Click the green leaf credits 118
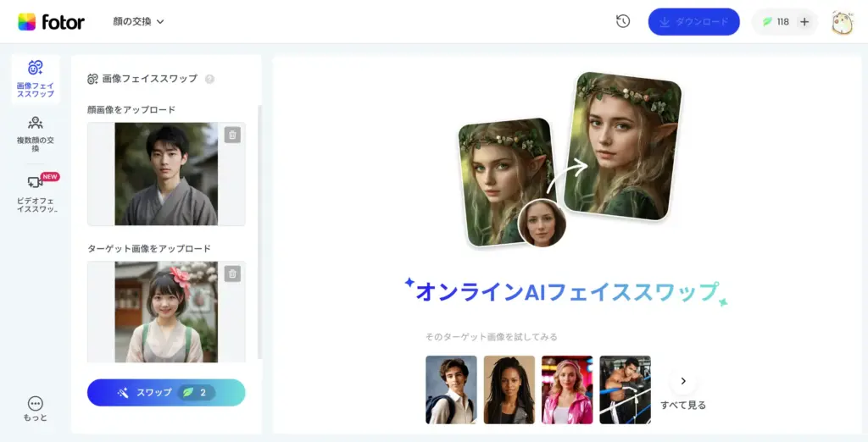This screenshot has height=442, width=868. point(776,22)
